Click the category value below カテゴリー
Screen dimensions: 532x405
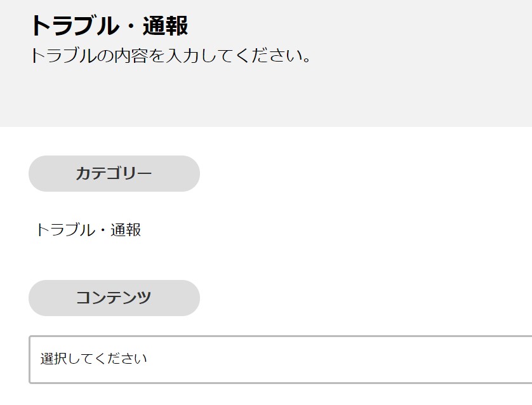[x=88, y=230]
